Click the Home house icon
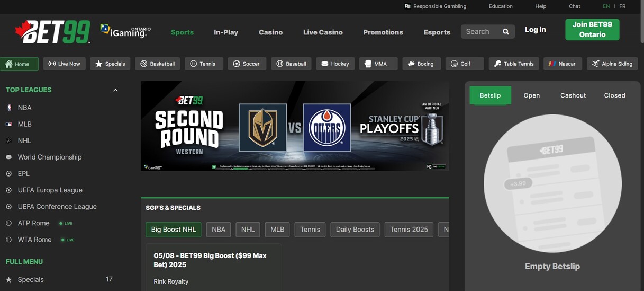 [8, 64]
